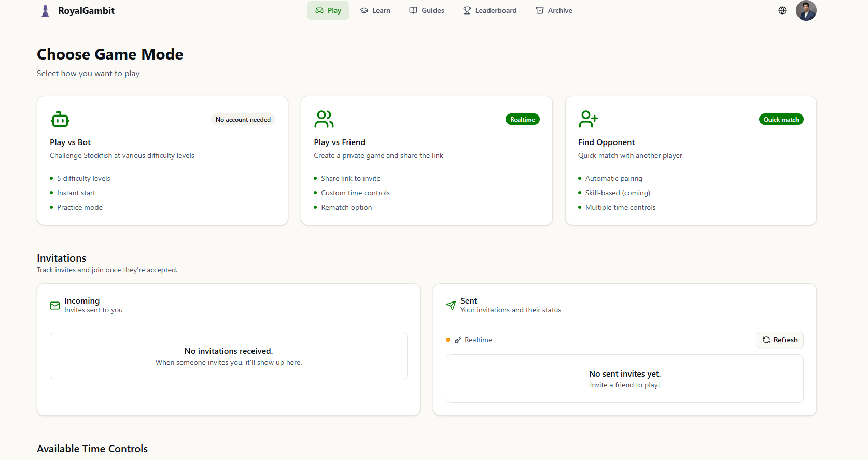Click the 'Skill-based (coming)' text

(618, 193)
